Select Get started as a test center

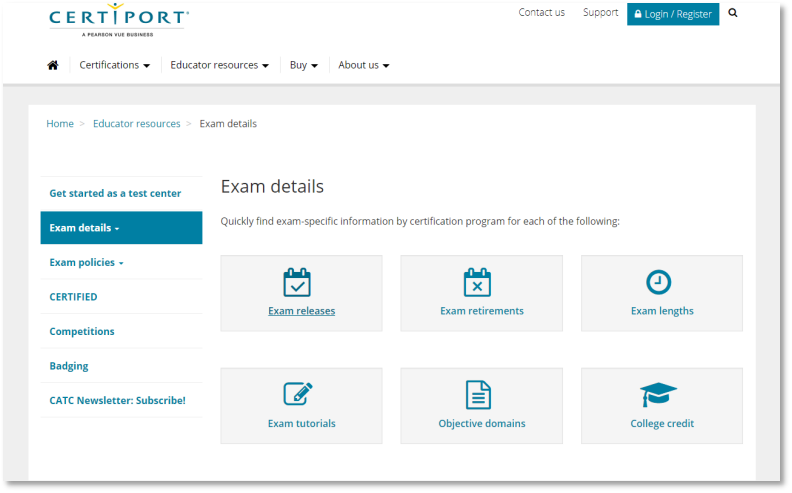pyautogui.click(x=115, y=193)
